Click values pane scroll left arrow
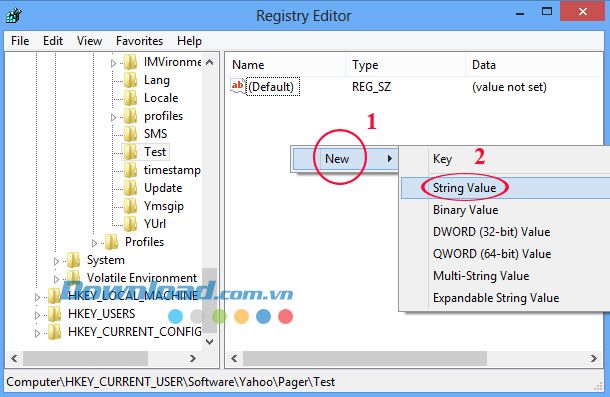 click(234, 358)
